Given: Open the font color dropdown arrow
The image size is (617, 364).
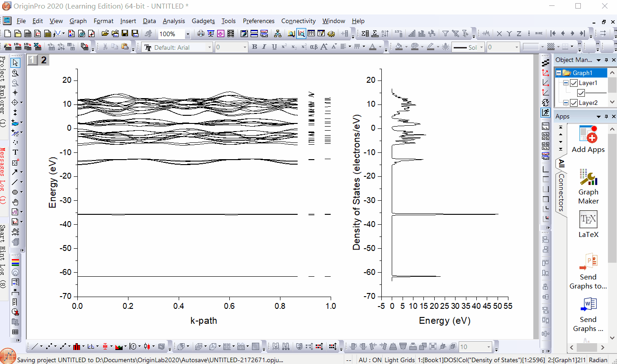Looking at the screenshot, I should tap(380, 47).
